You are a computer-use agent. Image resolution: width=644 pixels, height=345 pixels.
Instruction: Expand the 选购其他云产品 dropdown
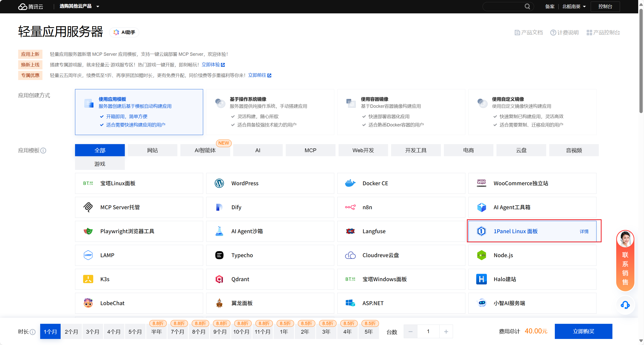[79, 6]
